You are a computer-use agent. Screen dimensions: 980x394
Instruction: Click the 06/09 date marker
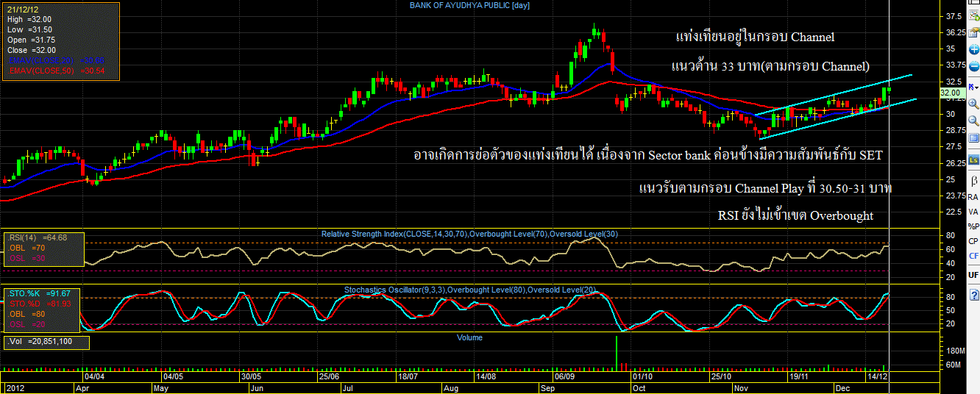[x=565, y=375]
